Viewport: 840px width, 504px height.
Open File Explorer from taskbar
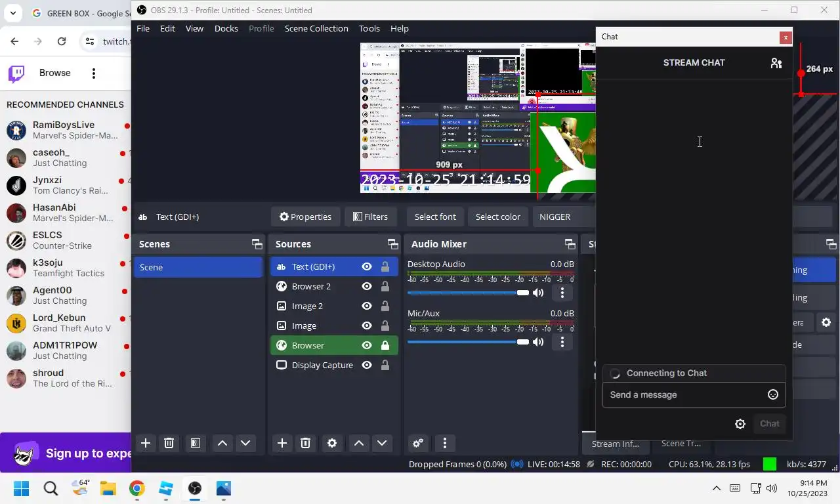pos(108,488)
